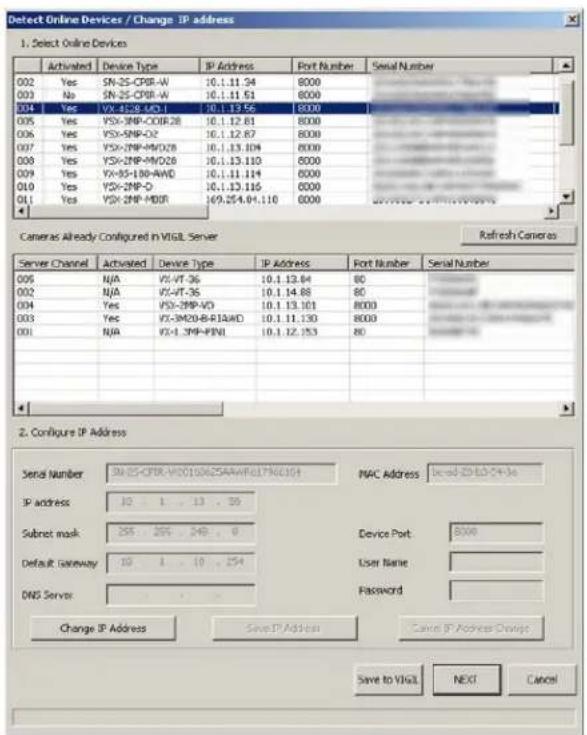This screenshot has width=587, height=735.
Task: Click the Default Gateway input field
Action: coord(181,562)
